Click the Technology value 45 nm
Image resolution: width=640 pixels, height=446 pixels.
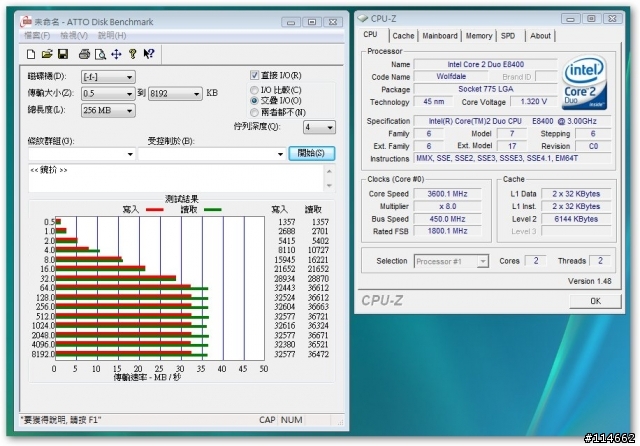click(433, 101)
